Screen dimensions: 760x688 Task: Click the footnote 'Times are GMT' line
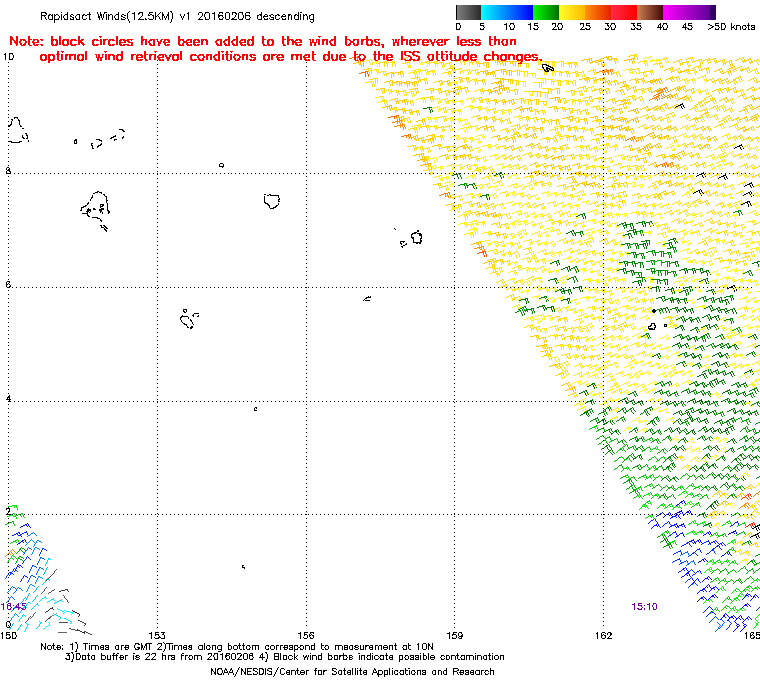(x=237, y=647)
